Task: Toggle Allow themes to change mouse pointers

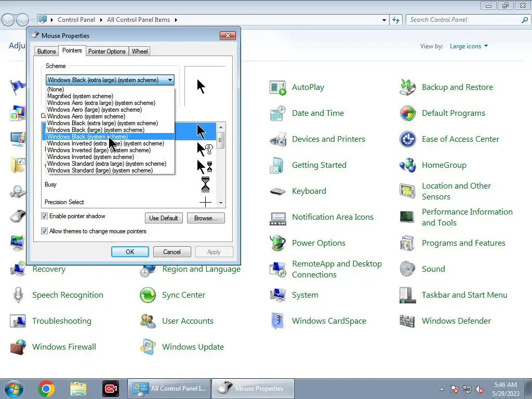Action: pyautogui.click(x=44, y=231)
